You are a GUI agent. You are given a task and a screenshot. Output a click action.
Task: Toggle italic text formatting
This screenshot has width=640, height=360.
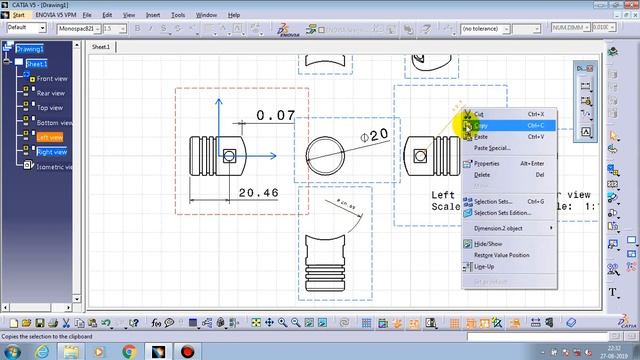(150, 29)
